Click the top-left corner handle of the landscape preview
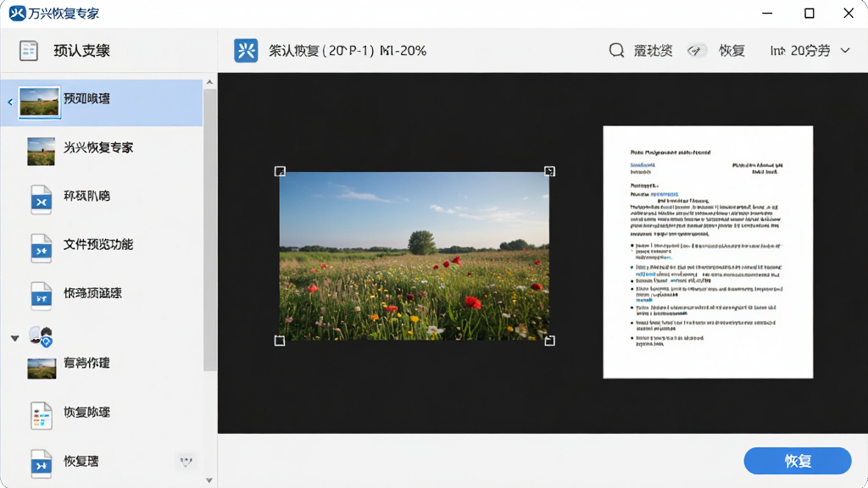Image resolution: width=868 pixels, height=488 pixels. 280,171
